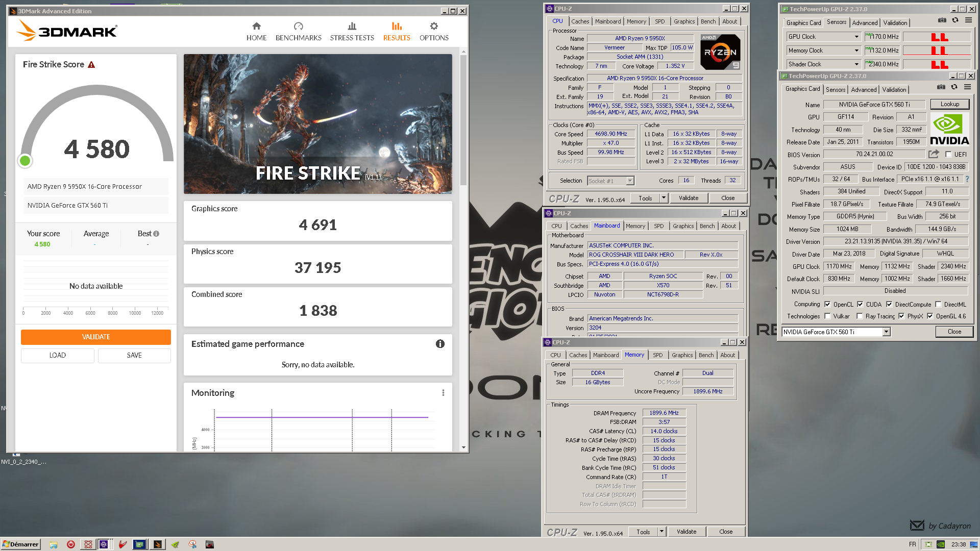
Task: Open the Socket #1 selection dropdown
Action: [630, 181]
